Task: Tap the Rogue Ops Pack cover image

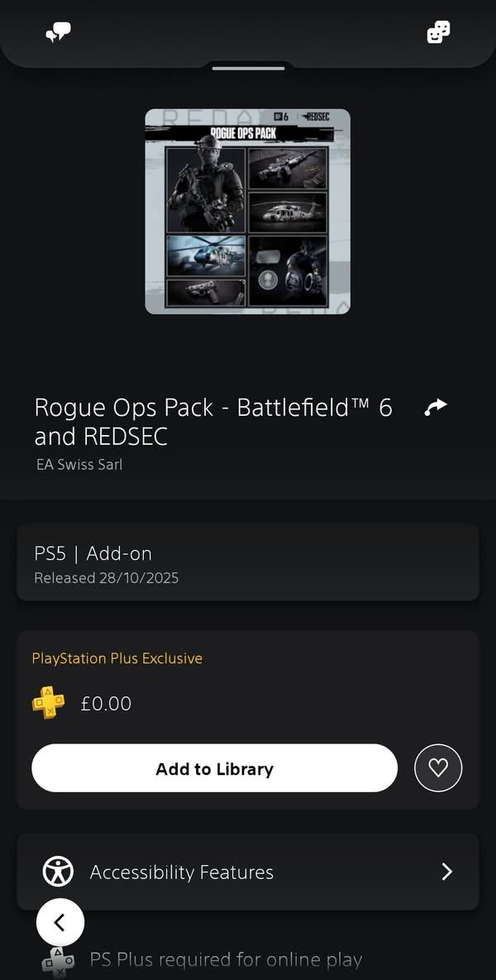Action: coord(248,212)
